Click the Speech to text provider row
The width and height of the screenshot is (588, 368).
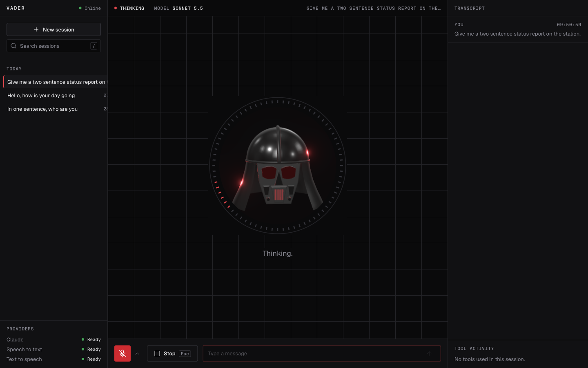53,349
